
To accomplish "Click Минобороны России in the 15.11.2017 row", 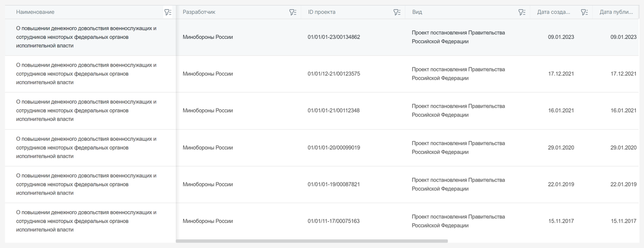I will 208,221.
